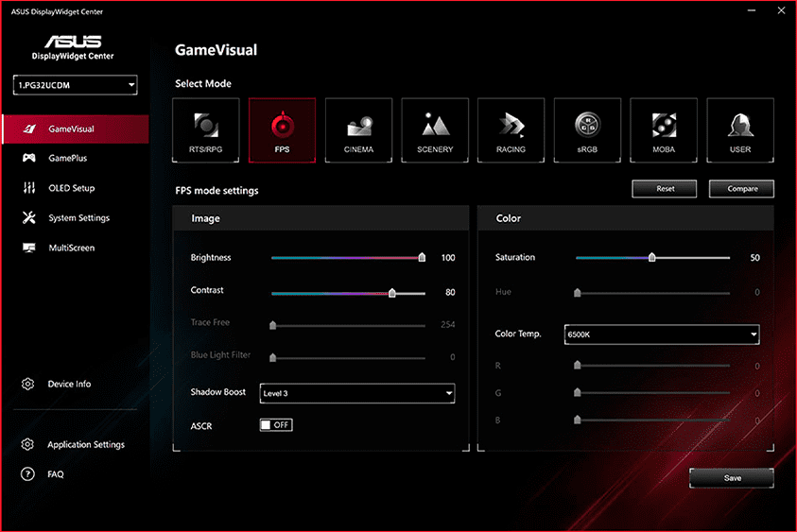Click the Trace Free slider handle
Viewport: 797px width, 532px height.
[x=272, y=325]
